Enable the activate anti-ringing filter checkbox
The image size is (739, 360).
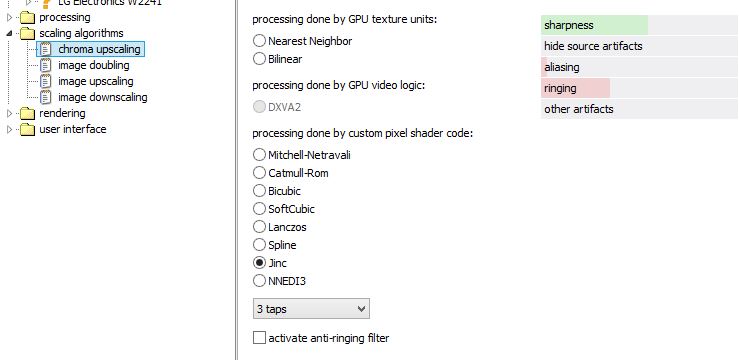click(x=259, y=338)
